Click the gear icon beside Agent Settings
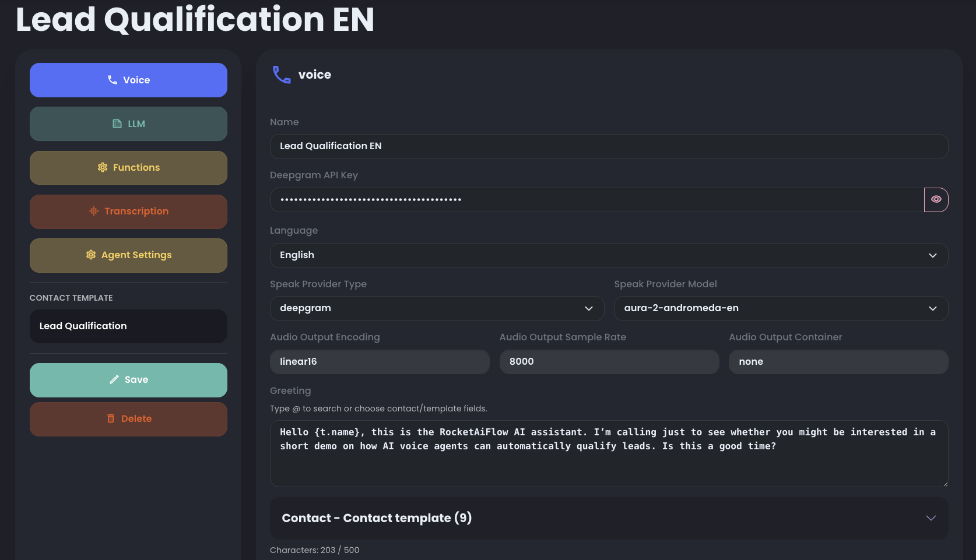 pyautogui.click(x=91, y=255)
